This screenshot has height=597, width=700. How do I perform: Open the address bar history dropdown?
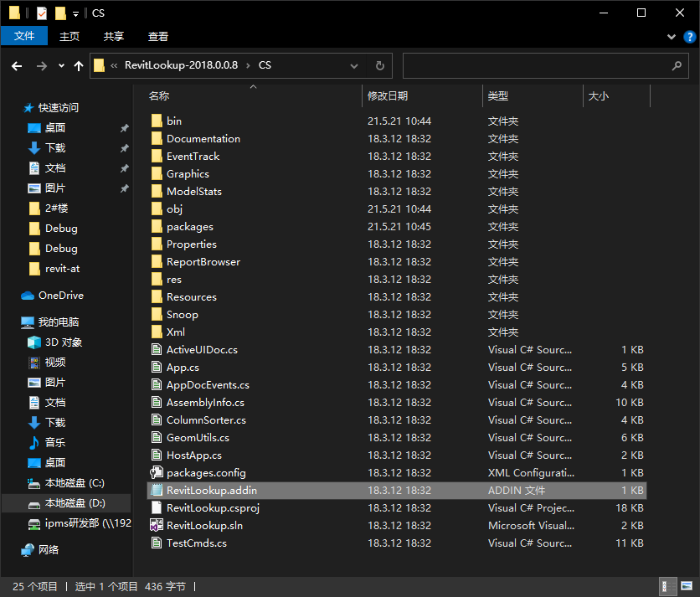click(x=354, y=66)
